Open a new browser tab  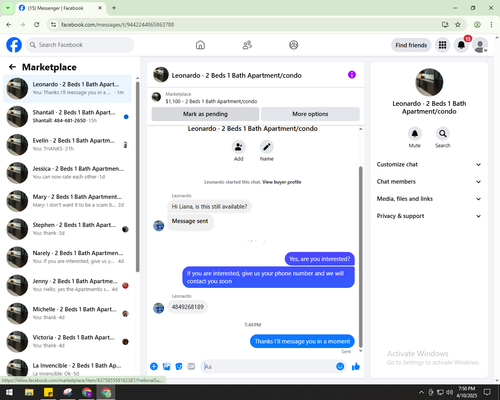(114, 8)
